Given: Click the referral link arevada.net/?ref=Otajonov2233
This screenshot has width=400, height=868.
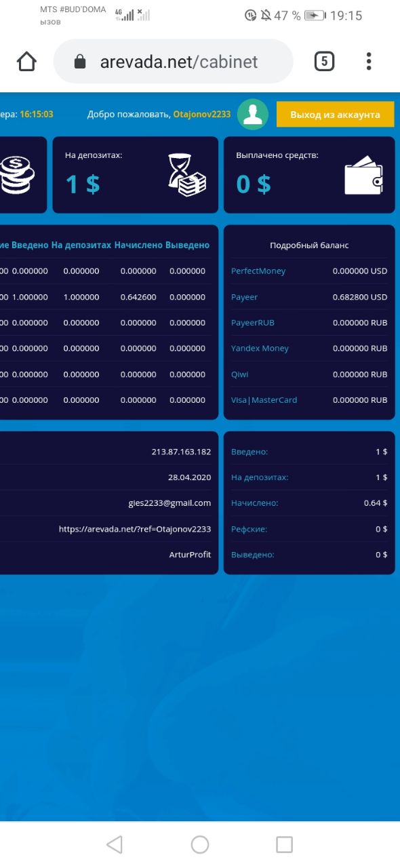Looking at the screenshot, I should click(x=135, y=529).
